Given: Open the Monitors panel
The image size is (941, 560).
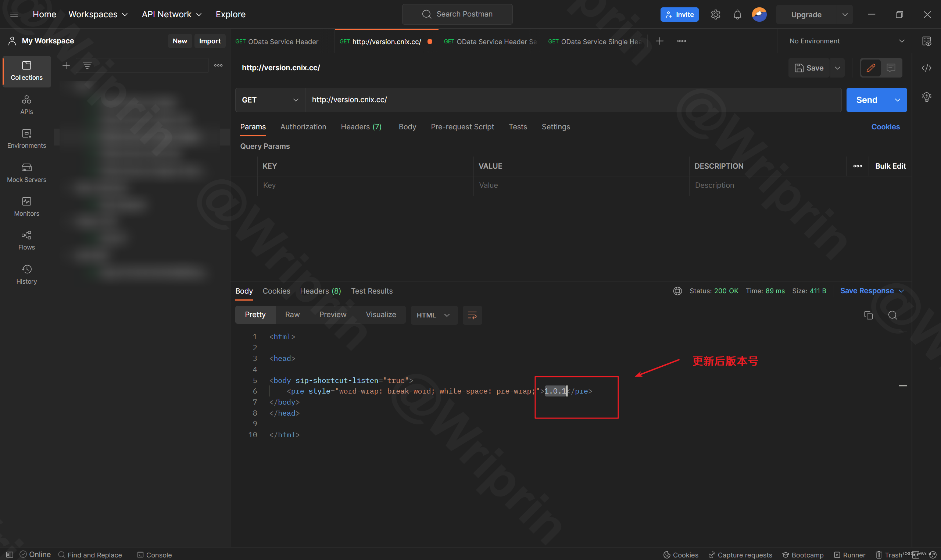Looking at the screenshot, I should click(x=26, y=207).
